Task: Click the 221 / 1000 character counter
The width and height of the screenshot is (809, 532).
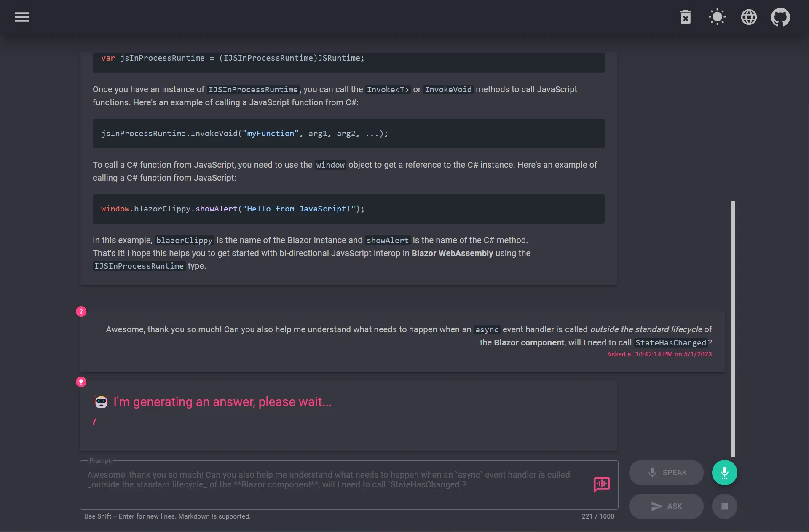Action: tap(597, 516)
